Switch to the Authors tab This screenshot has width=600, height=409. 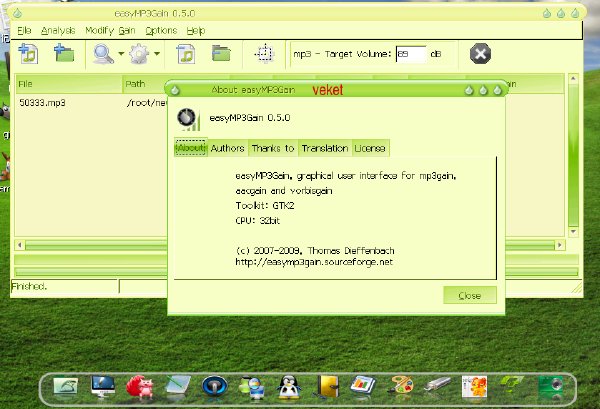pyautogui.click(x=228, y=148)
